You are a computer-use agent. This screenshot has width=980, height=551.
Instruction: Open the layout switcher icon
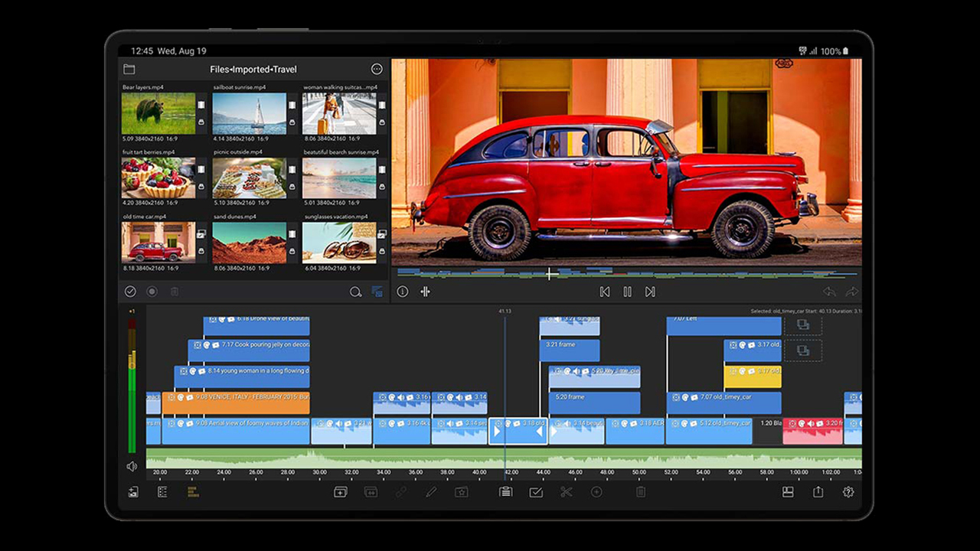click(787, 492)
